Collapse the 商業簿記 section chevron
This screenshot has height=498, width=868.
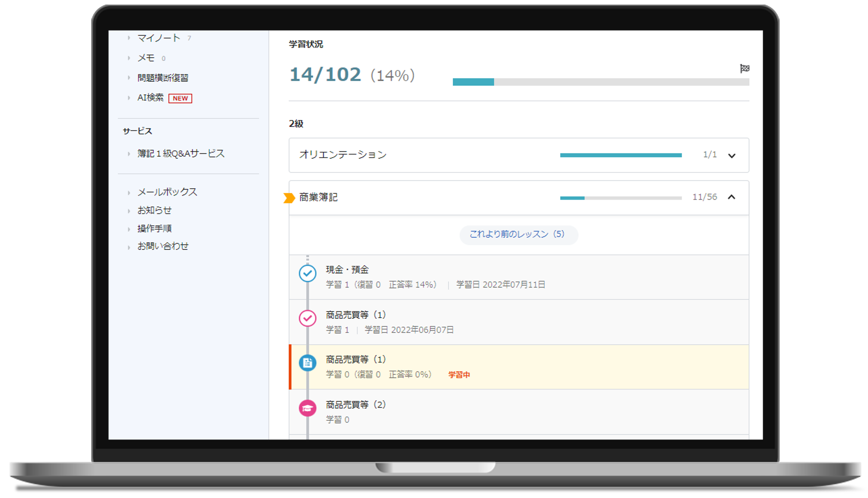[x=731, y=197]
